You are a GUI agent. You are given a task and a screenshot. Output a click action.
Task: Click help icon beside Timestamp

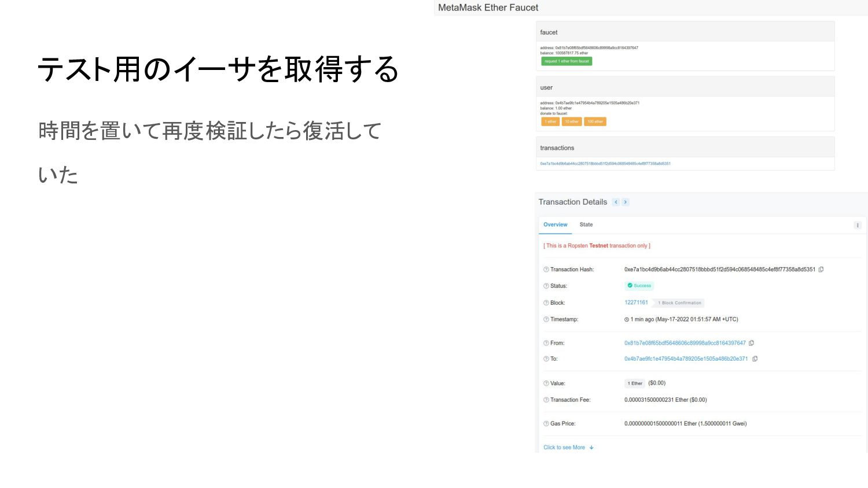(x=546, y=319)
